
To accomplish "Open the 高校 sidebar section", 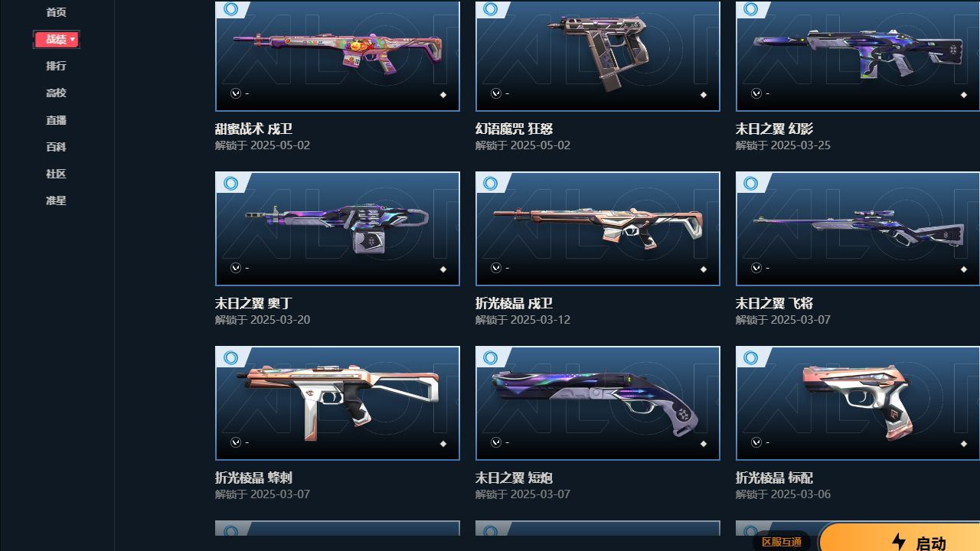I will (56, 93).
